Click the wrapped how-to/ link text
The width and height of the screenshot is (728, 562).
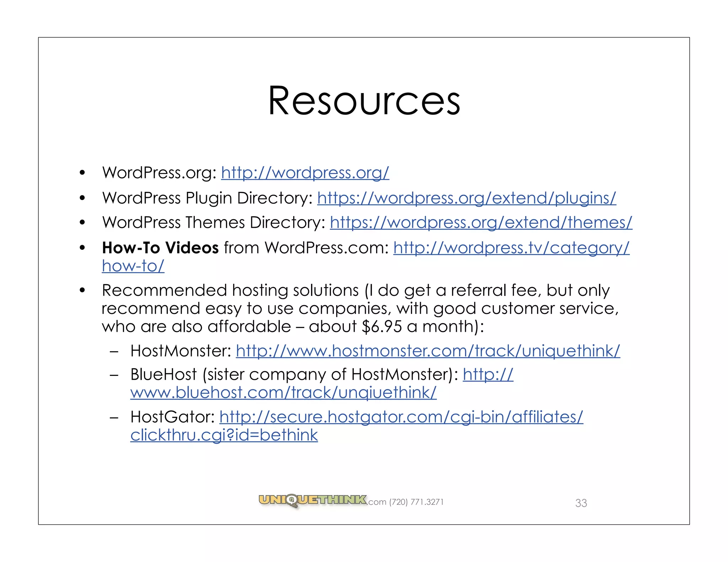pyautogui.click(x=133, y=266)
